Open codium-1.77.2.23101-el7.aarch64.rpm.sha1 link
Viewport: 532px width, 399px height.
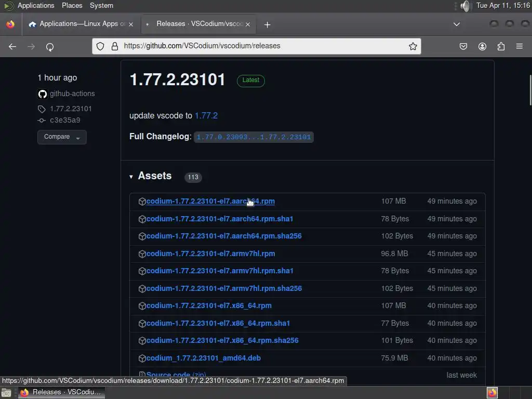(220, 219)
